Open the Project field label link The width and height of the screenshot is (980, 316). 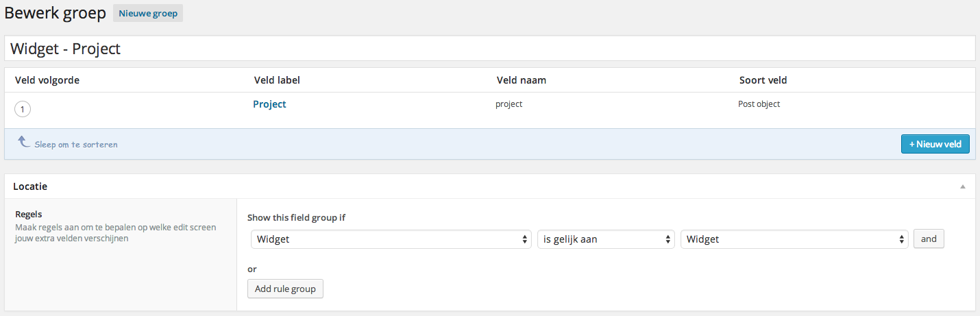[x=269, y=104]
